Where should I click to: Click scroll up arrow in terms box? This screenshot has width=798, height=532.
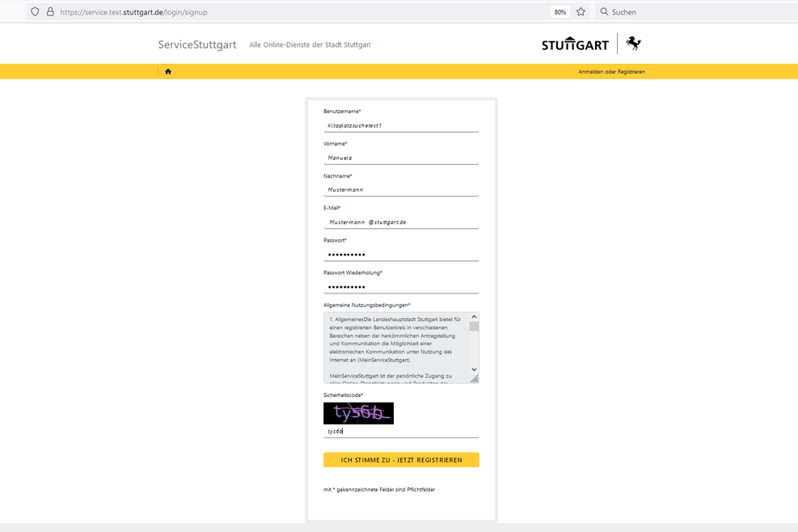[x=474, y=318]
